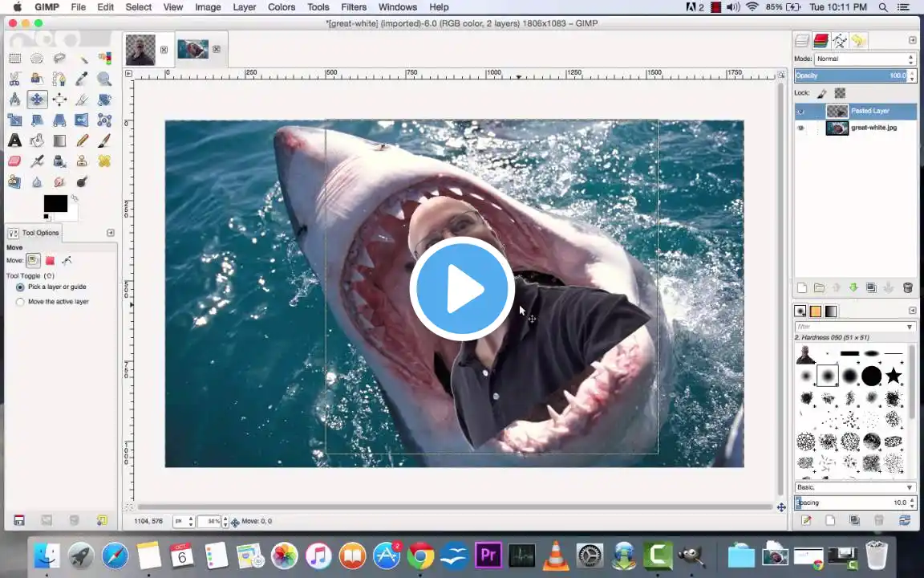The image size is (924, 578).
Task: Select the star-shaped brush thumbnail
Action: 894,376
